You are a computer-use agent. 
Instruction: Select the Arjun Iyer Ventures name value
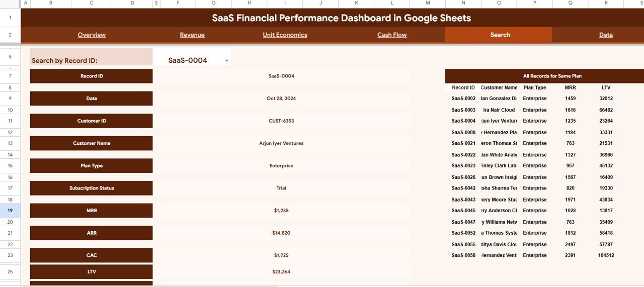click(281, 143)
